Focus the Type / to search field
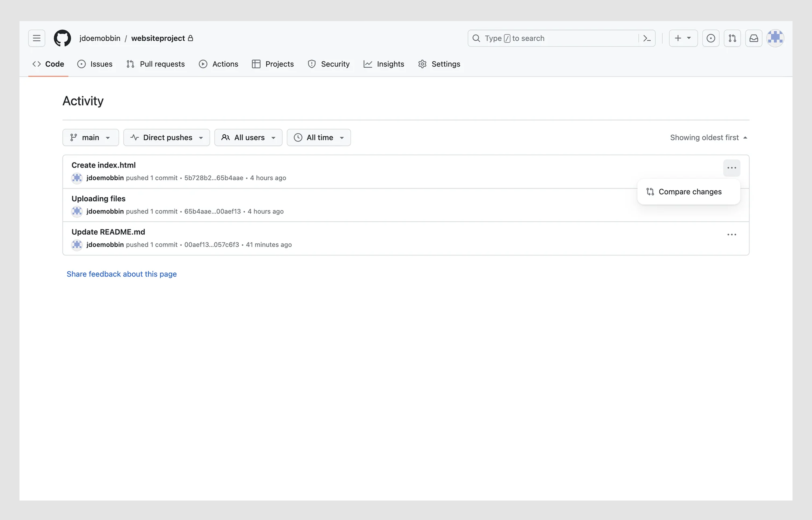This screenshot has width=812, height=520. [561, 38]
